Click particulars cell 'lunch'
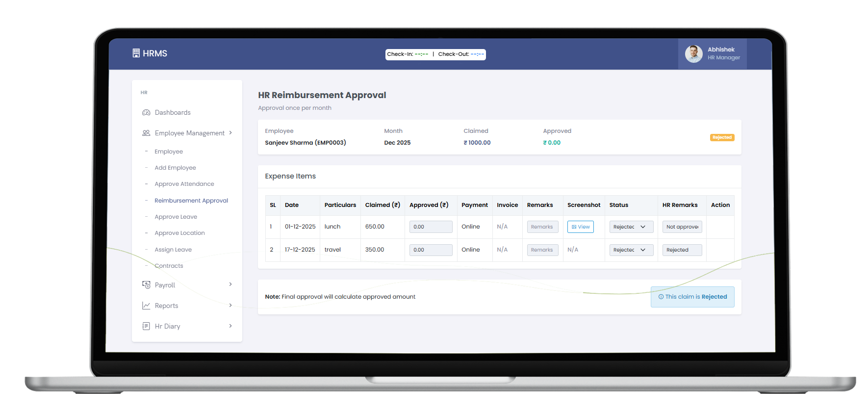Image resolution: width=868 pixels, height=409 pixels. click(332, 227)
